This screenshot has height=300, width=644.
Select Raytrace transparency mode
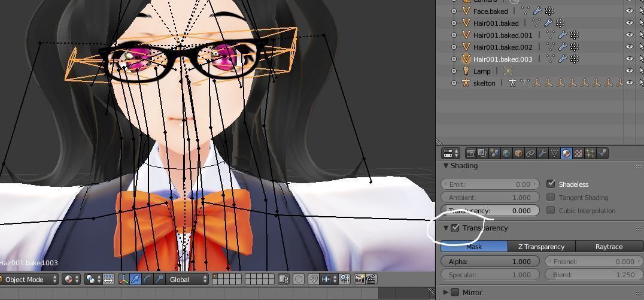609,247
